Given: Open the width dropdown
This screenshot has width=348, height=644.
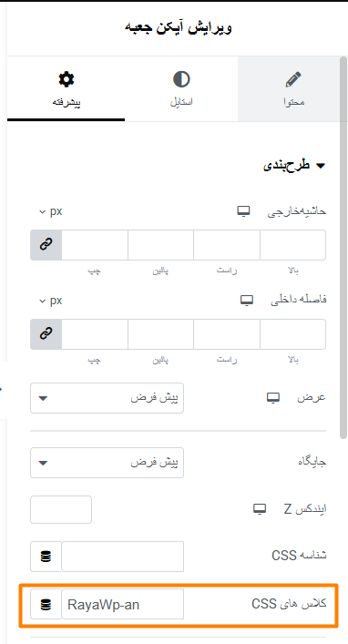Looking at the screenshot, I should pyautogui.click(x=107, y=398).
